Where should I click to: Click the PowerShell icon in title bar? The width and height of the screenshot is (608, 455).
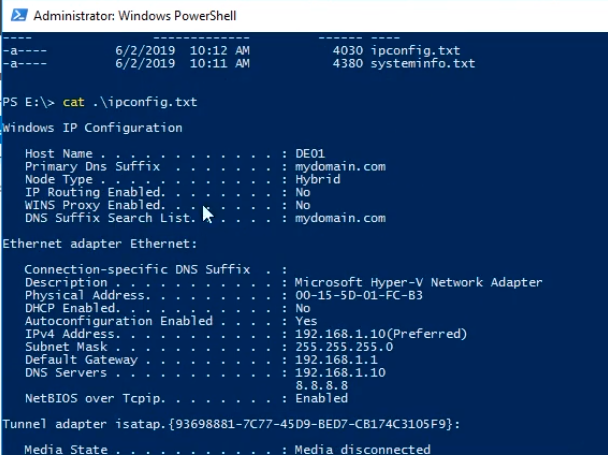point(19,15)
